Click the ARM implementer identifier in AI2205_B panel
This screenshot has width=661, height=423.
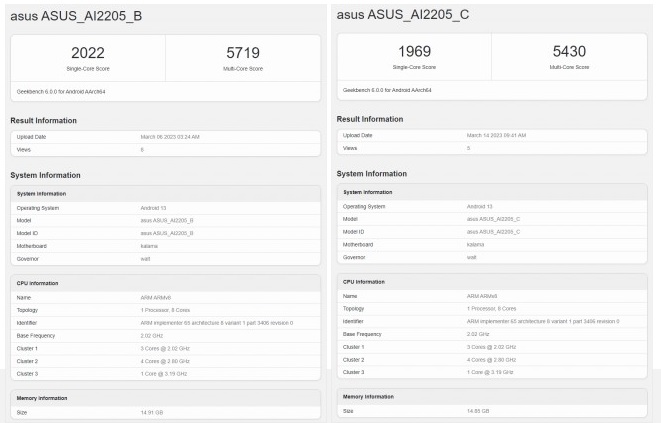coord(217,323)
